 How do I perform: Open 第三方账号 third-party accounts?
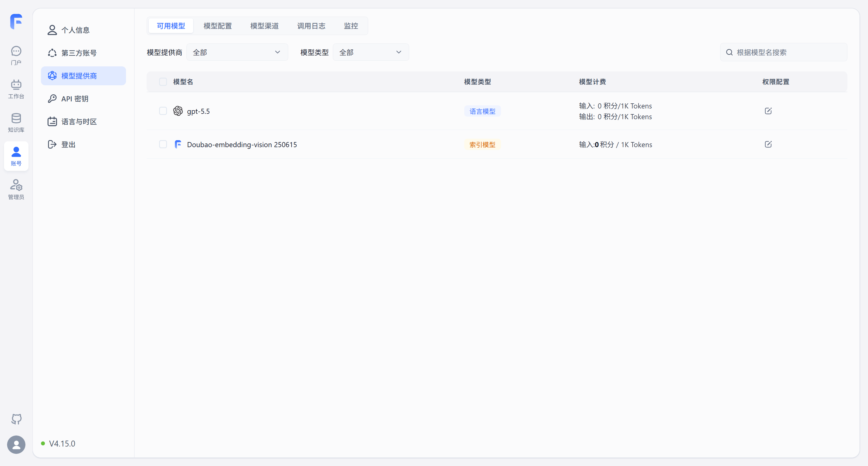[83, 53]
